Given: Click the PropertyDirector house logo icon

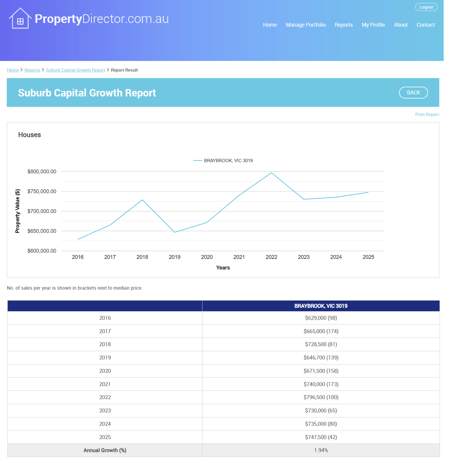Looking at the screenshot, I should pyautogui.click(x=20, y=19).
